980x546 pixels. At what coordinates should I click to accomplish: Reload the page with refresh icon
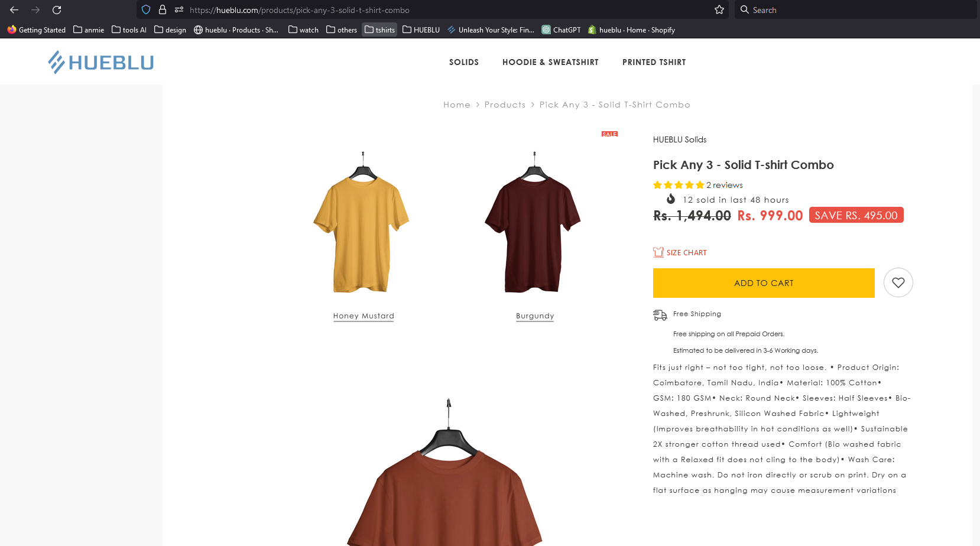[x=57, y=10]
